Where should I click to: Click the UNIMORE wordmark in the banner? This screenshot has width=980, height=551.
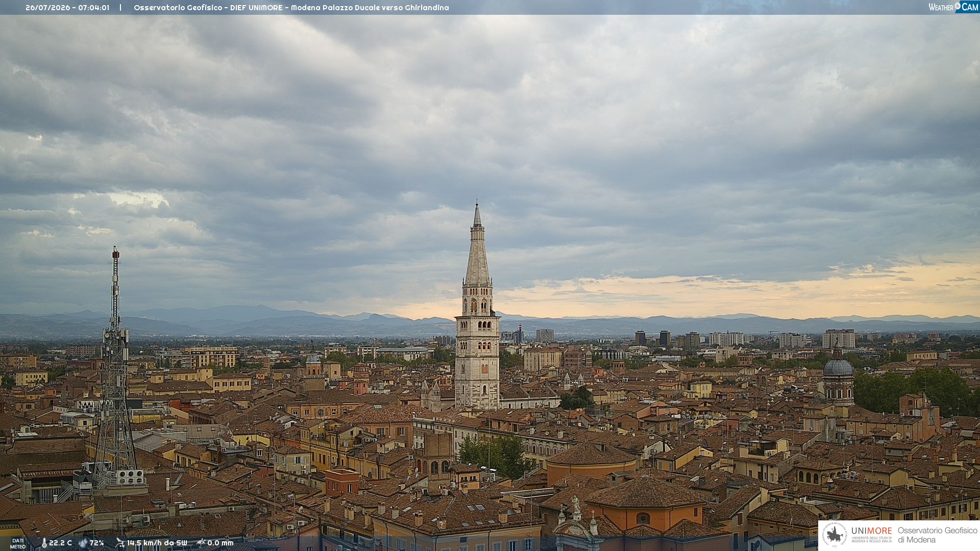coord(872,531)
